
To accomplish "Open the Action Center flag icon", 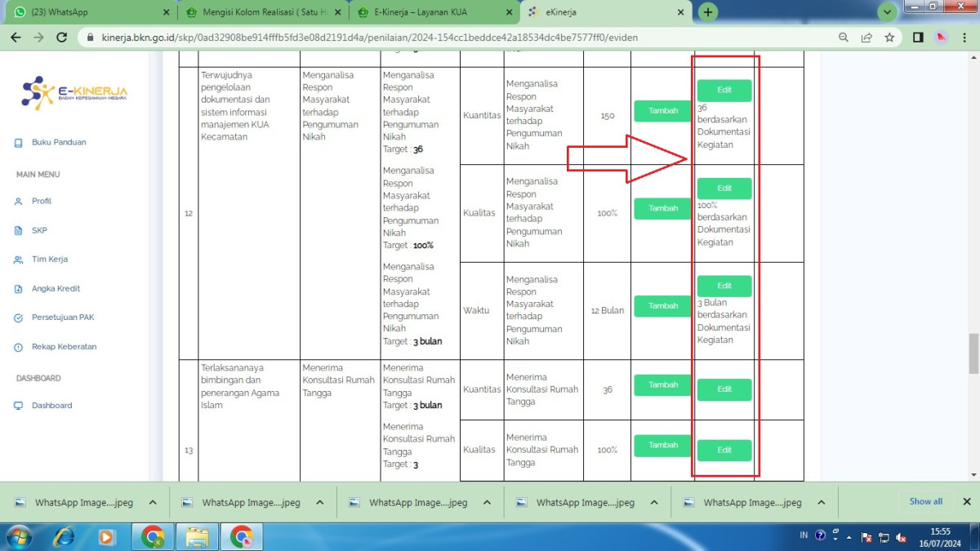I will pos(867,537).
